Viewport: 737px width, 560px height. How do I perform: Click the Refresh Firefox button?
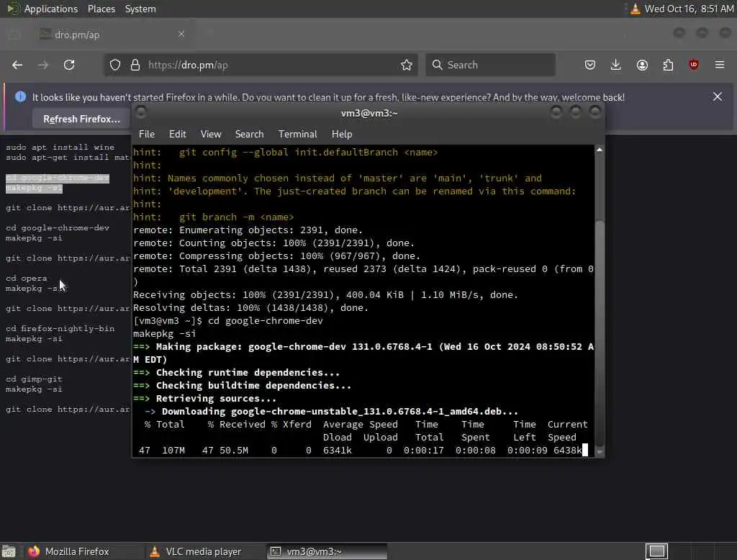[82, 119]
